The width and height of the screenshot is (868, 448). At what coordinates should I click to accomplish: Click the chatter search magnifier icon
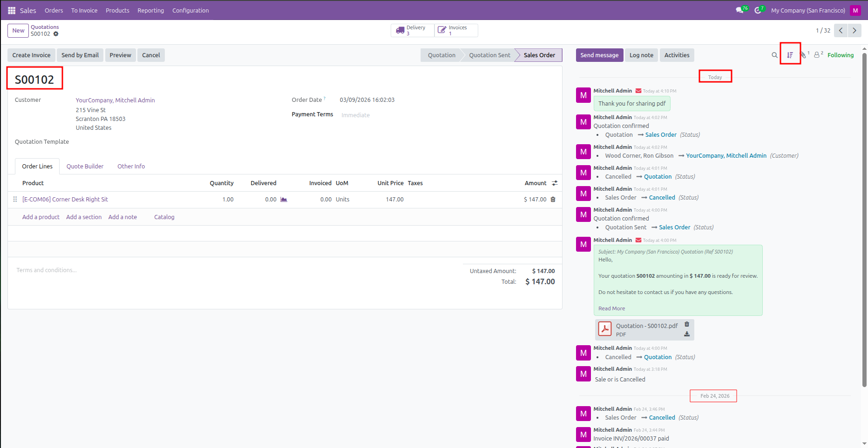tap(774, 55)
